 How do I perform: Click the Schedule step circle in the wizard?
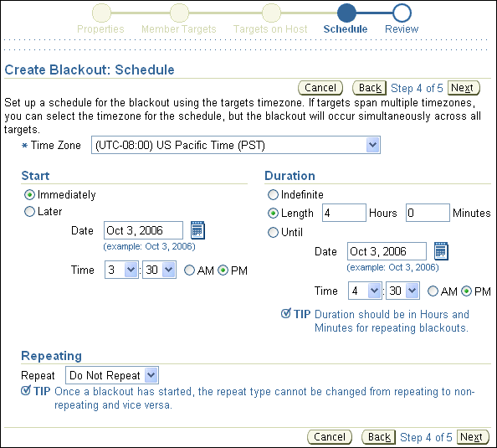click(x=346, y=13)
